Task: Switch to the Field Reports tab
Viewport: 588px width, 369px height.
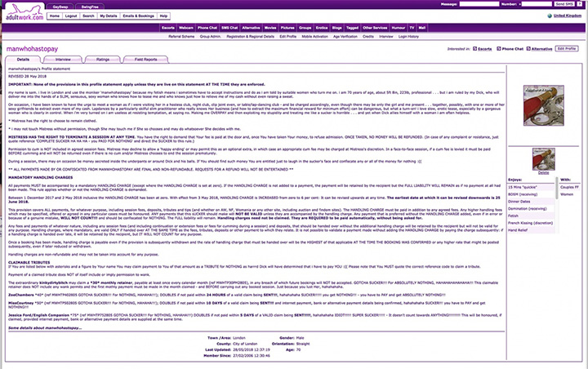Action: 146,60
